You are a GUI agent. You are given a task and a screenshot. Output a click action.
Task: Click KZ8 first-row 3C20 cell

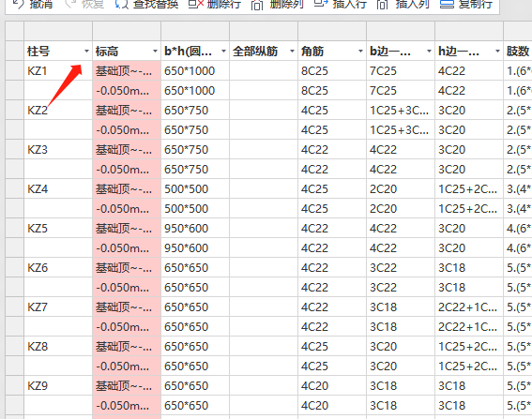(x=401, y=346)
